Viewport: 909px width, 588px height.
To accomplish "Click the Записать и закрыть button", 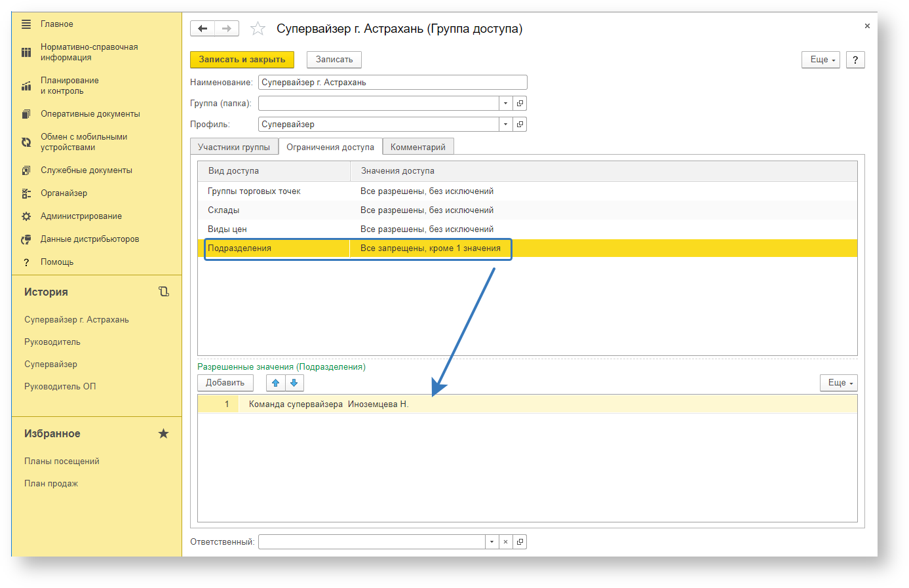I will (x=242, y=60).
